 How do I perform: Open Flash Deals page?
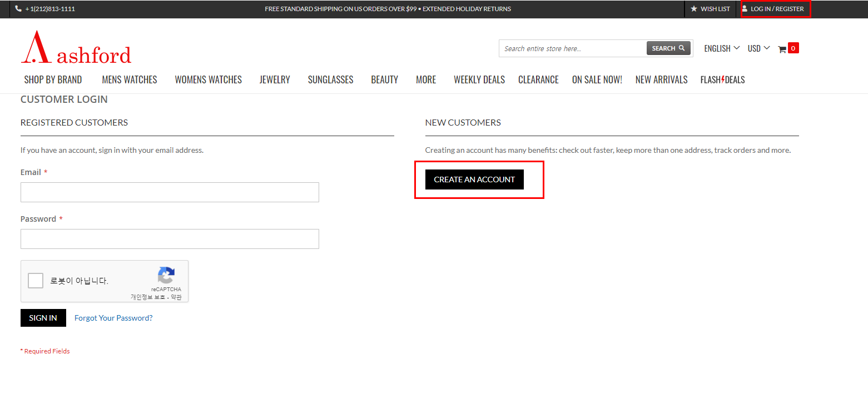point(722,79)
